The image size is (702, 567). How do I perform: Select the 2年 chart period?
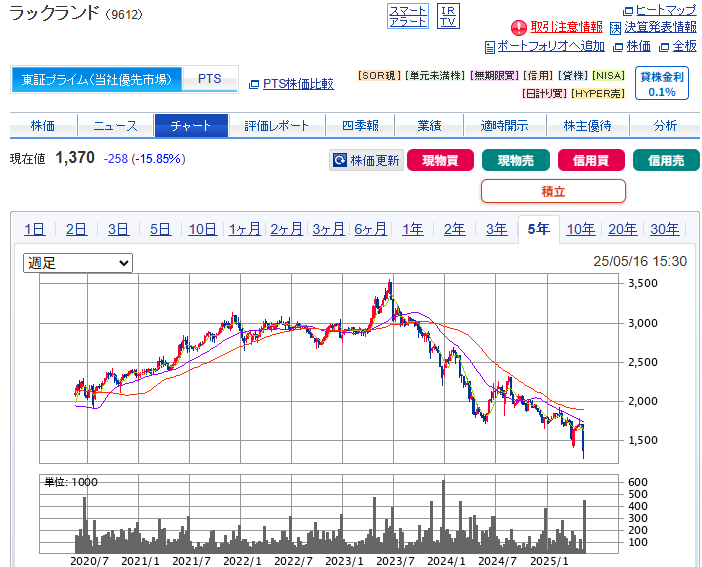pyautogui.click(x=454, y=229)
